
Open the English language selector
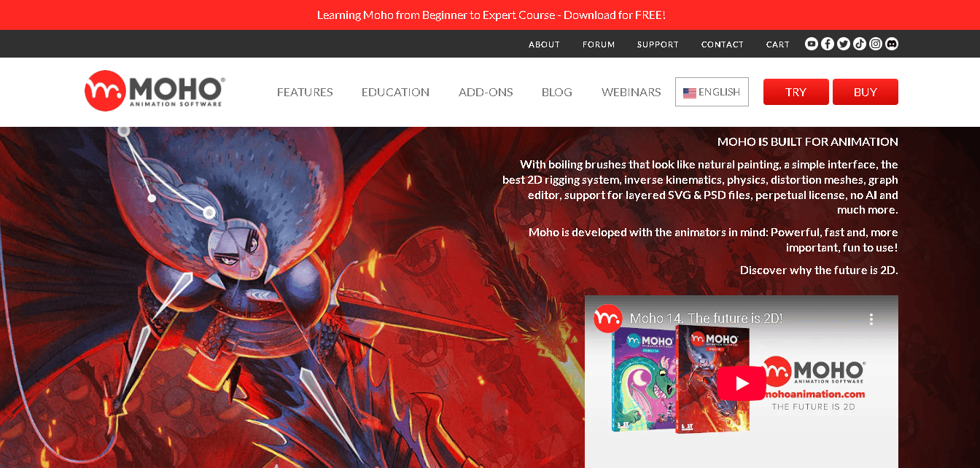tap(712, 92)
